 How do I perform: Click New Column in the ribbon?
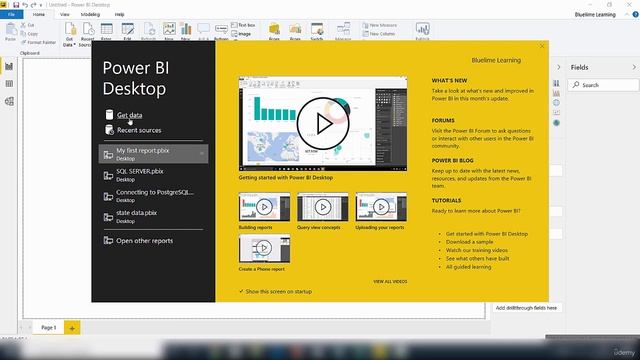(379, 34)
